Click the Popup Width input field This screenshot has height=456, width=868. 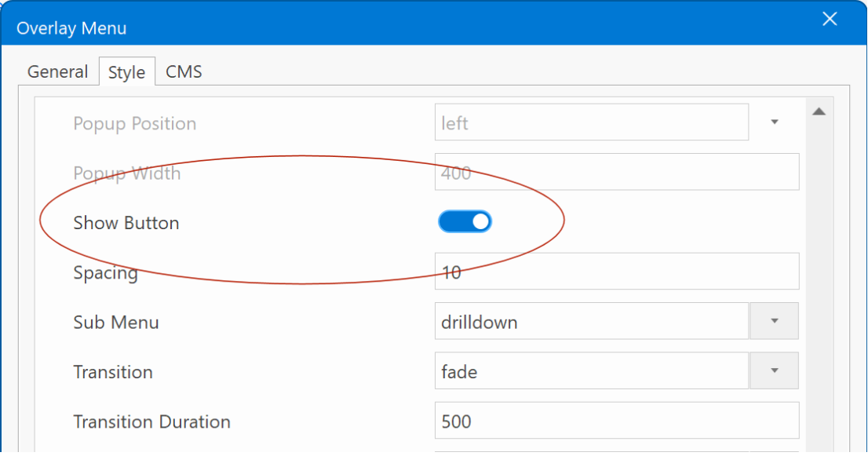tap(617, 172)
